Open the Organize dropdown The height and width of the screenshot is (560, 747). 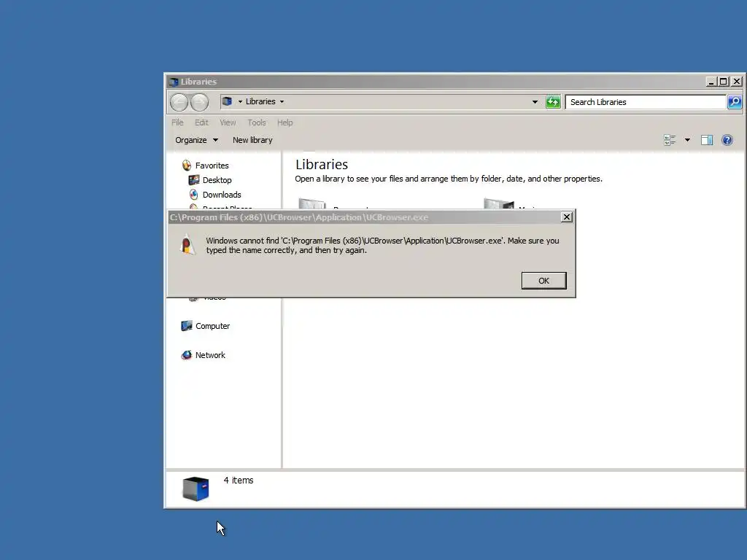[196, 140]
